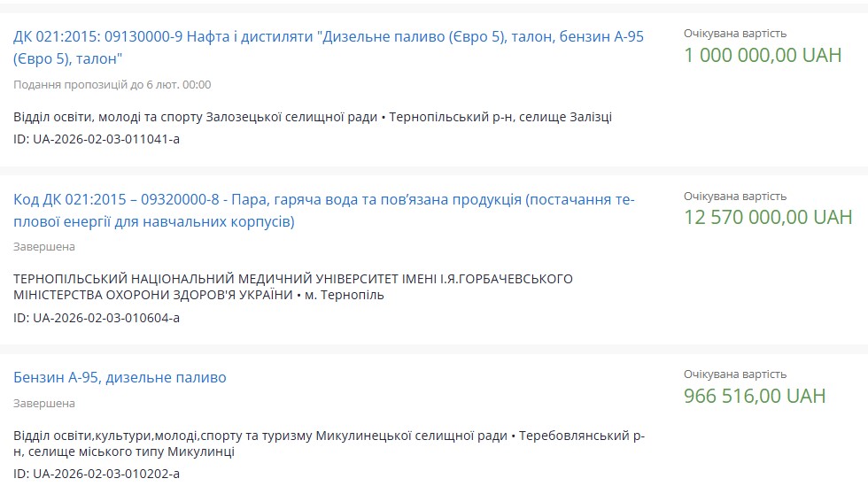868x494 pixels.
Task: Click tender ID UA-2026-02-03-011041-a
Action: click(97, 140)
